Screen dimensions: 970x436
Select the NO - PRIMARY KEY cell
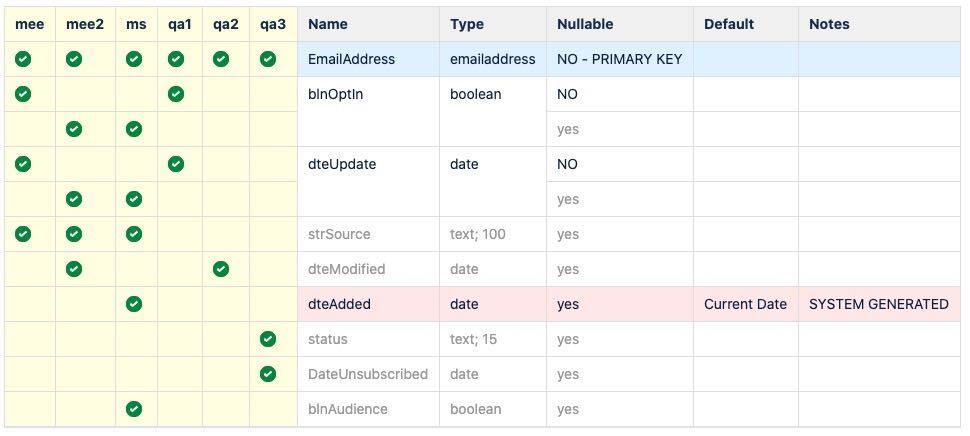pyautogui.click(x=620, y=59)
